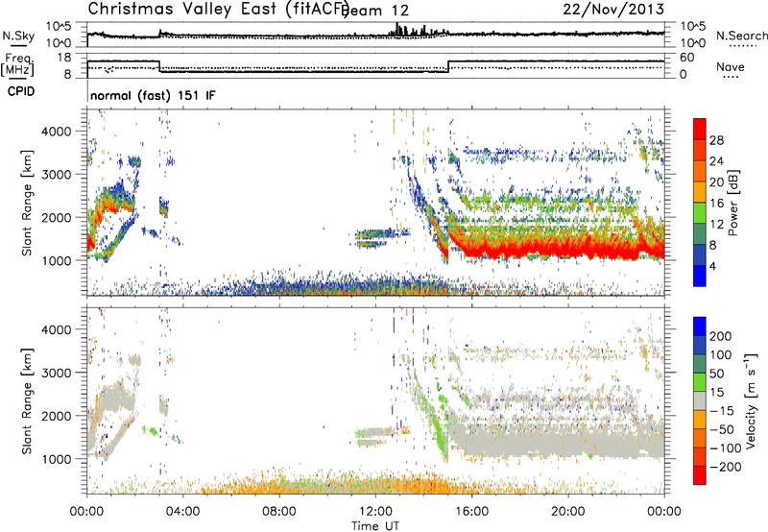Click the 'Beam 12' label
Screen dimensions: 768x532
[375, 11]
